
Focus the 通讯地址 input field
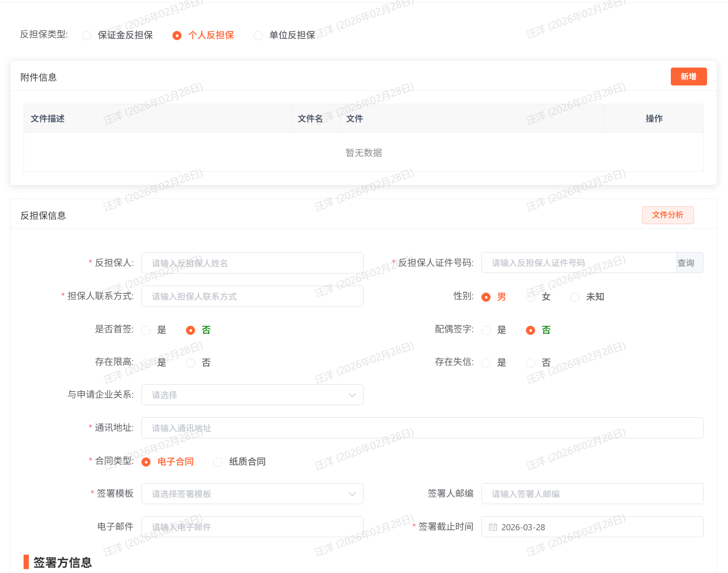click(x=422, y=428)
